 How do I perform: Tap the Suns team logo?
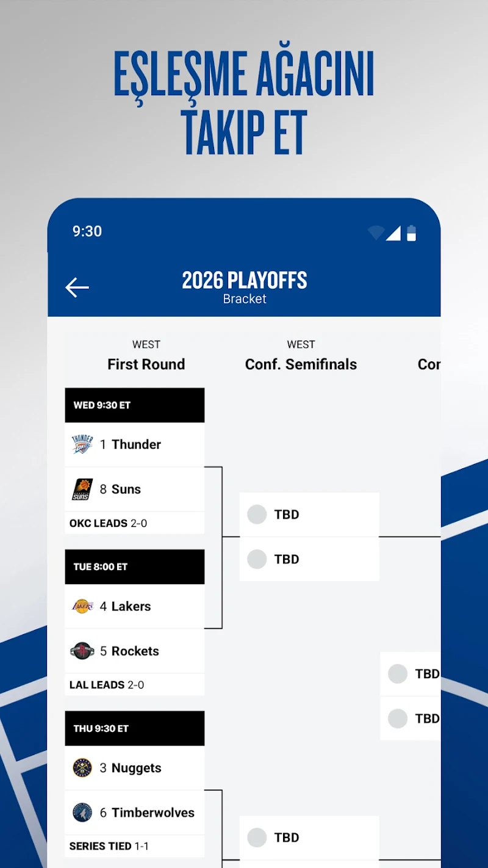click(x=82, y=489)
